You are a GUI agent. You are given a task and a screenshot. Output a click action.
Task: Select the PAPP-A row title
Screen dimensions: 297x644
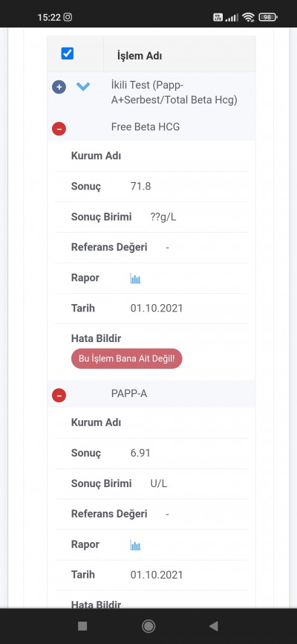(x=129, y=393)
